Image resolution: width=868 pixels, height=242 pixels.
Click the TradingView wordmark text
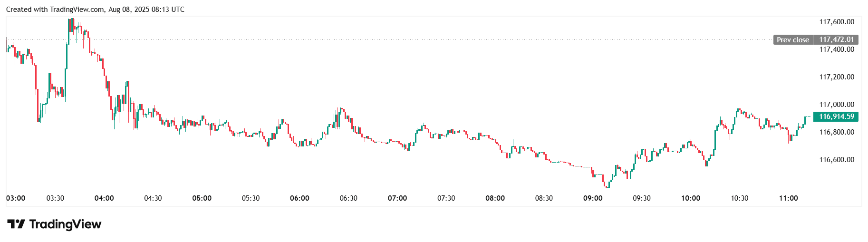pyautogui.click(x=65, y=224)
